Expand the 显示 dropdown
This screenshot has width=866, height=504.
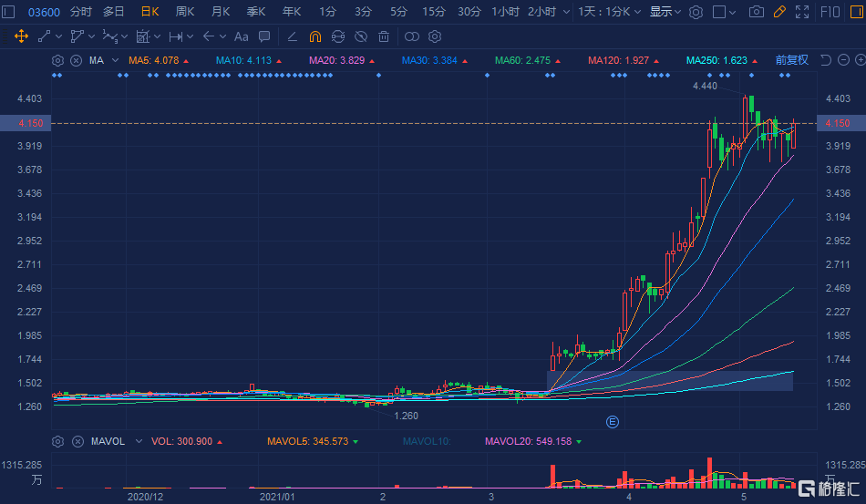coord(665,12)
